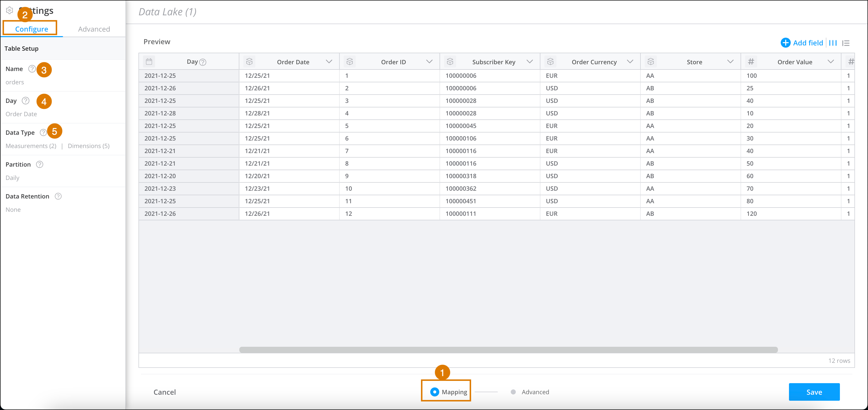This screenshot has width=868, height=410.
Task: Click the Dimensions (5) text
Action: [89, 146]
